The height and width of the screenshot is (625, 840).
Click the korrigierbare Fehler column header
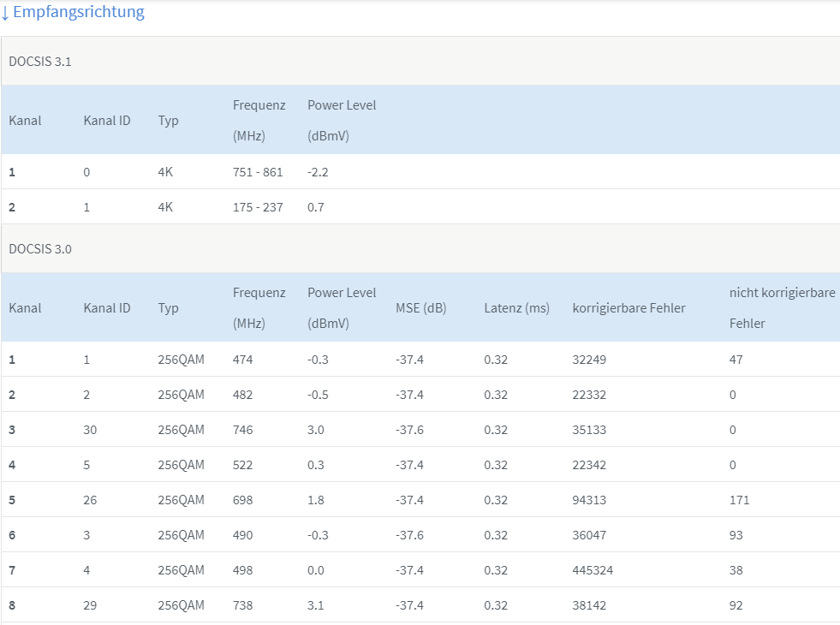[629, 308]
